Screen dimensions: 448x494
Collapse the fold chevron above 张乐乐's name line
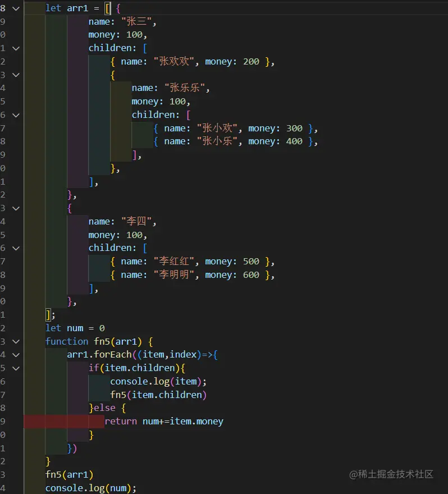[x=16, y=75]
